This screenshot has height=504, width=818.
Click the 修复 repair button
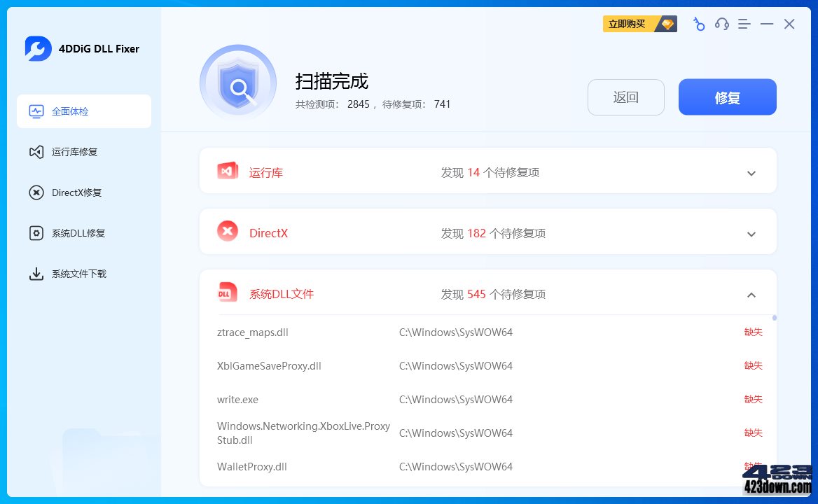[x=727, y=97]
